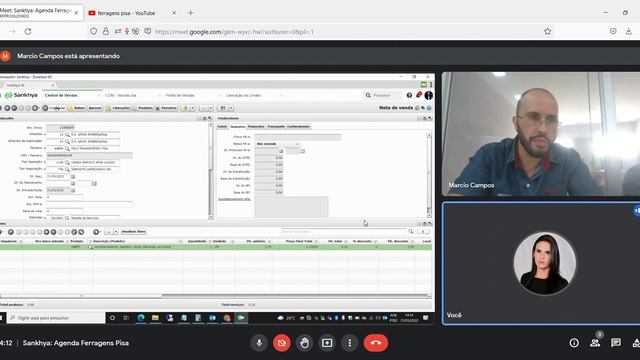This screenshot has width=640, height=360.
Task: Select the Conhecimento tab
Action: (x=298, y=127)
